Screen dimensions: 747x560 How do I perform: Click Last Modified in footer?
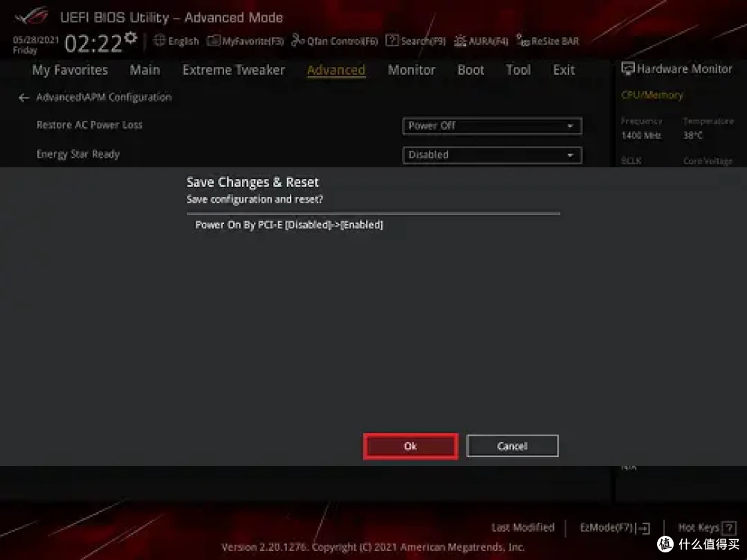pos(523,528)
